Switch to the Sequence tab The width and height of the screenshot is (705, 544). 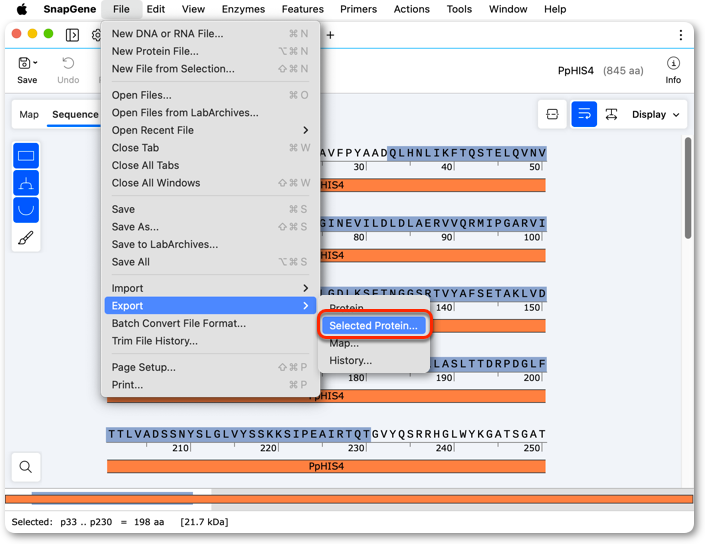point(75,114)
